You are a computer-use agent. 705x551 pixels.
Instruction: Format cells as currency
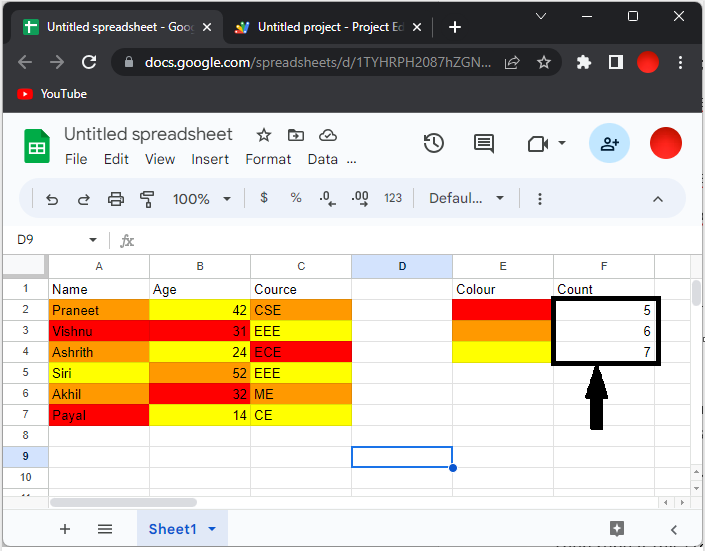264,198
